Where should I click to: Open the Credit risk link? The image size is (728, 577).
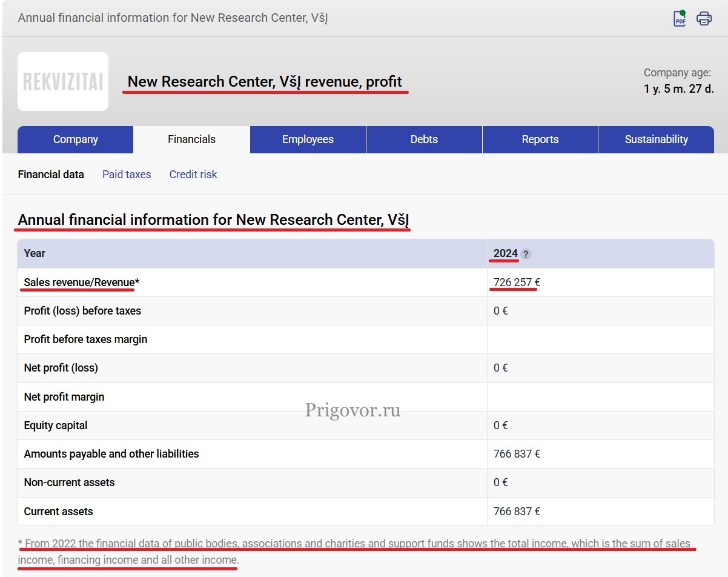tap(193, 175)
